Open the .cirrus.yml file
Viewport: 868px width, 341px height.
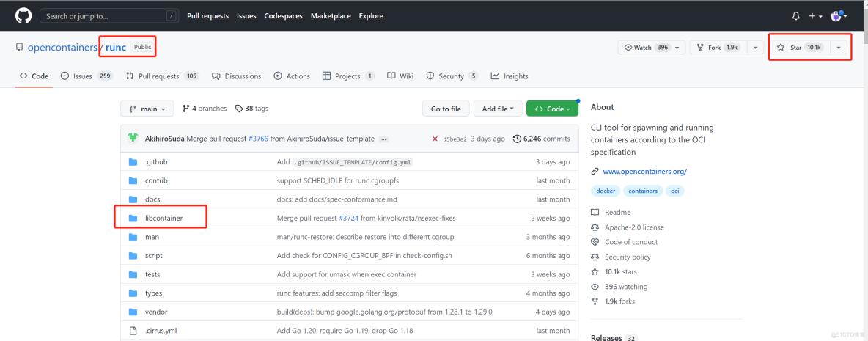160,331
